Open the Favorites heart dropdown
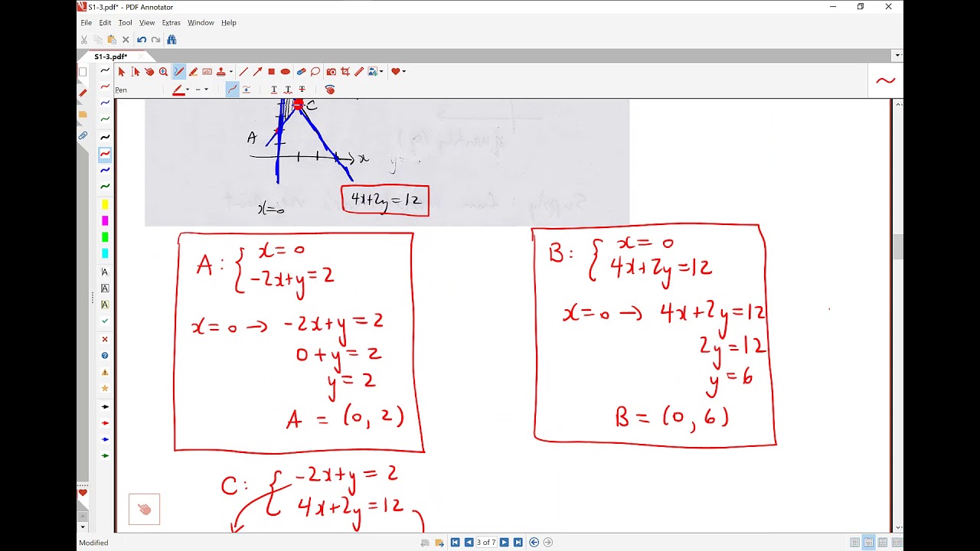Viewport: 980px width, 551px height. coord(398,71)
